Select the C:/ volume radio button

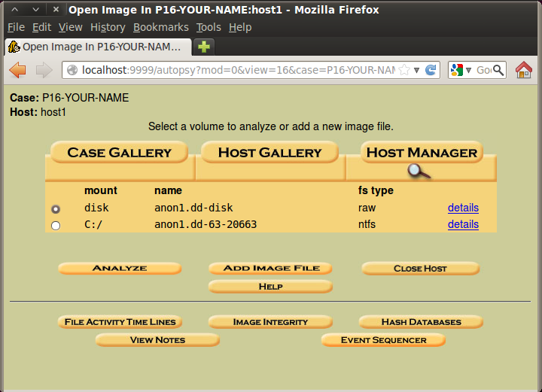tap(56, 226)
